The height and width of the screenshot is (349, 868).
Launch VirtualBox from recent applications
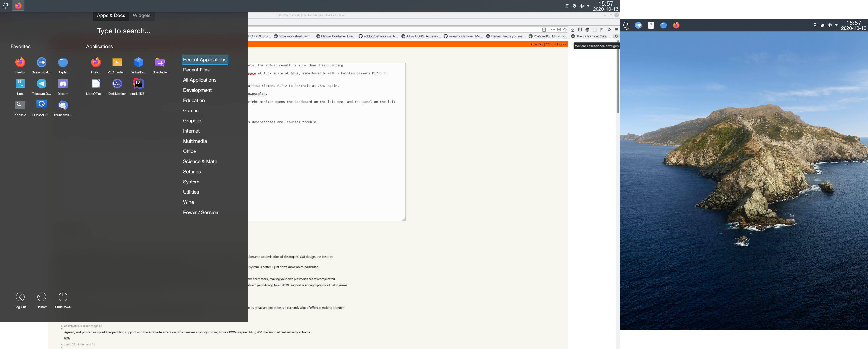(139, 65)
